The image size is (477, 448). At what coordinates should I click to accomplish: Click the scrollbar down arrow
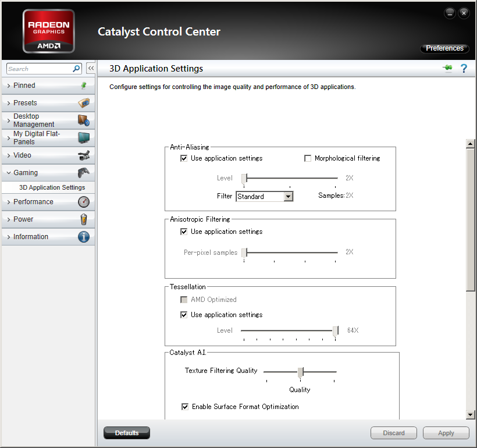tap(470, 414)
